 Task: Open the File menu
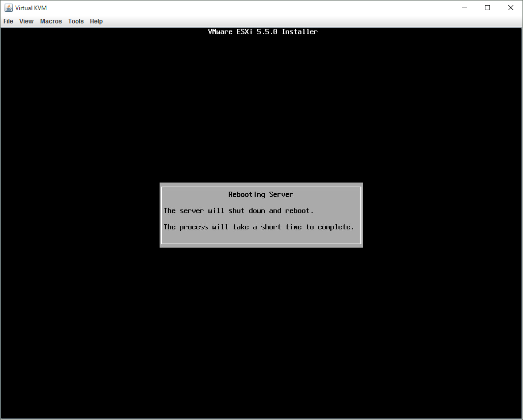coord(8,21)
